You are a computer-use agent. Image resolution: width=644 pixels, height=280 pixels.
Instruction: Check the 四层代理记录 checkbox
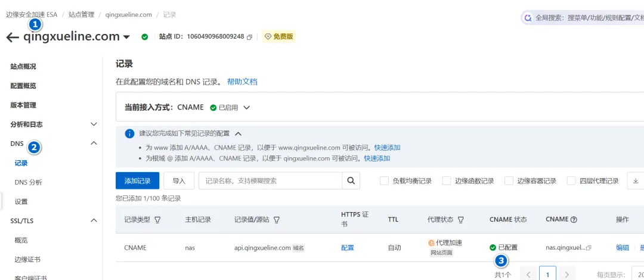coord(571,181)
